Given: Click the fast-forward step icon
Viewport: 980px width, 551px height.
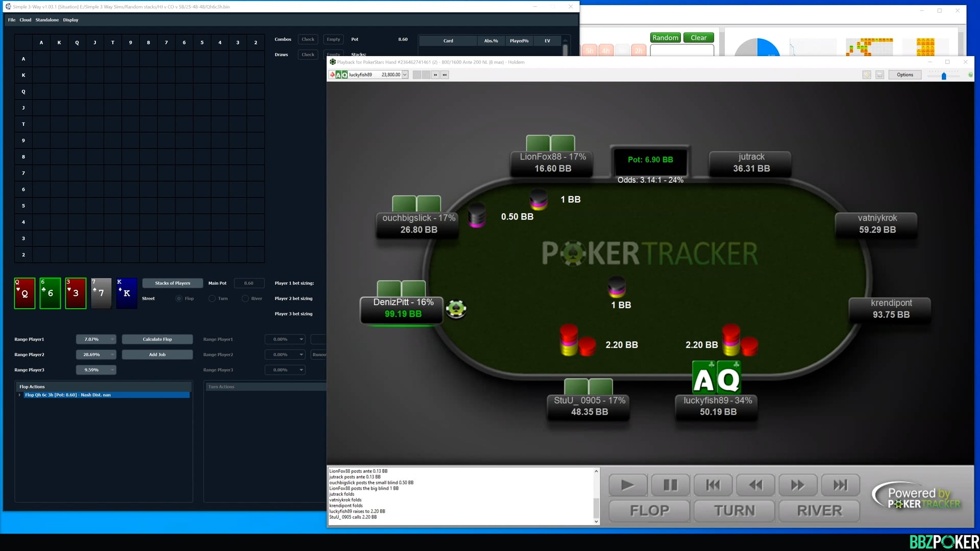Looking at the screenshot, I should coord(798,485).
